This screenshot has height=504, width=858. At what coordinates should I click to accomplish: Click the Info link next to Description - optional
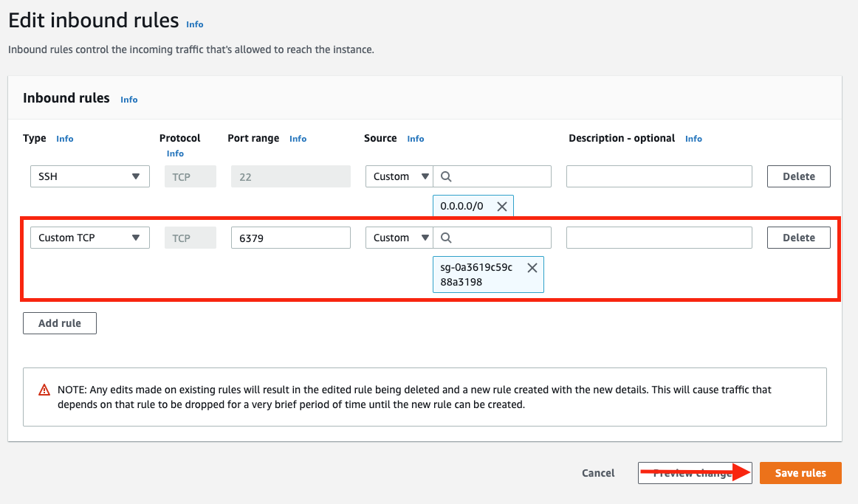tap(693, 138)
